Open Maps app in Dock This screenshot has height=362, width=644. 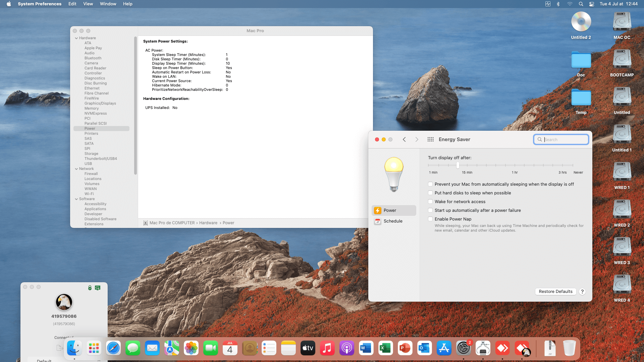(172, 348)
